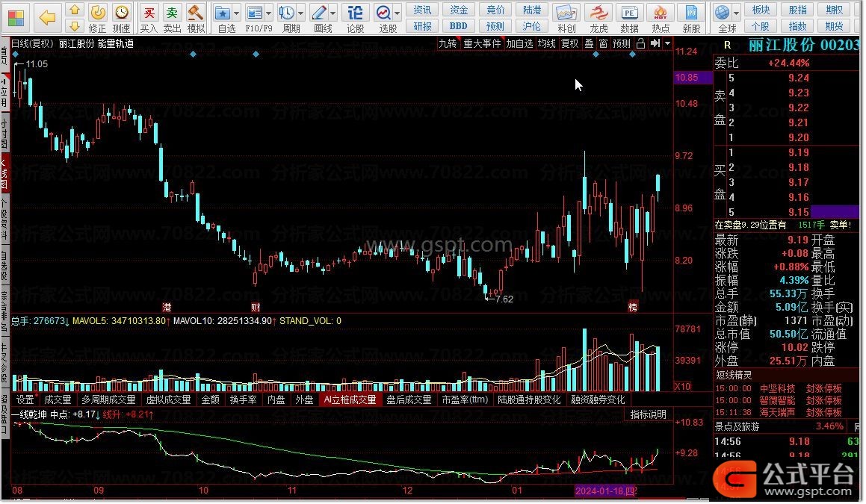Toggle 重大事件 markers on chart
Image resolution: width=866 pixels, height=504 pixels.
482,43
